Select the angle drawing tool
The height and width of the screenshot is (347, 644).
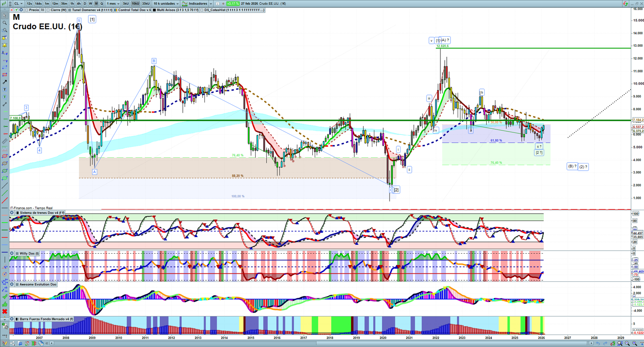[4, 266]
